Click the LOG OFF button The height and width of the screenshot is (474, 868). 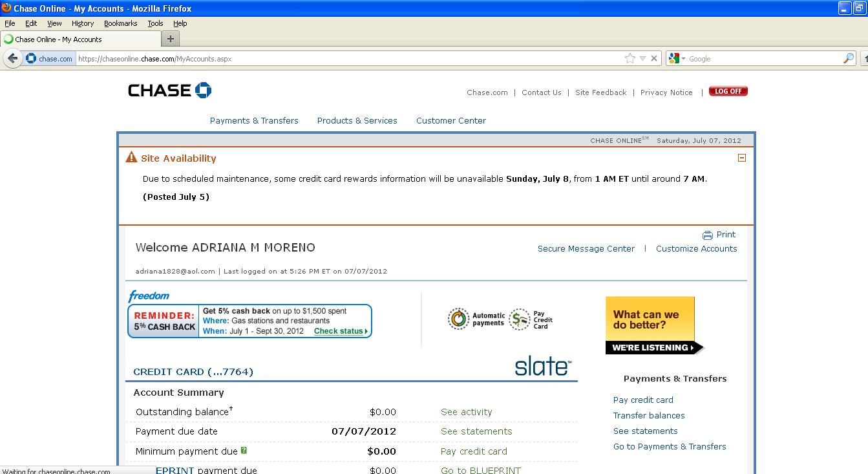(x=728, y=91)
